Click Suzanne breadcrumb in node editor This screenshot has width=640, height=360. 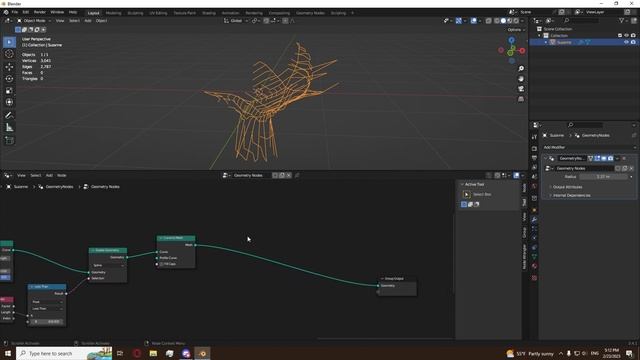(21, 187)
